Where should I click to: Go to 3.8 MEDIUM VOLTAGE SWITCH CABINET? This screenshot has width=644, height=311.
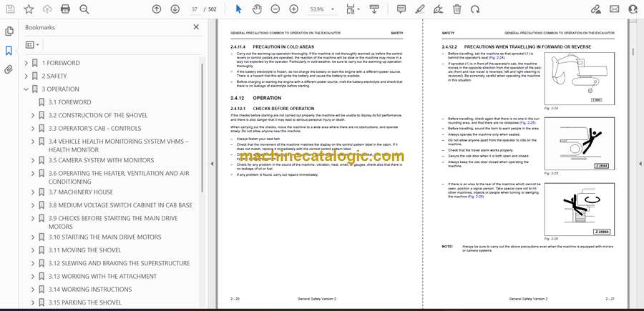coord(120,205)
